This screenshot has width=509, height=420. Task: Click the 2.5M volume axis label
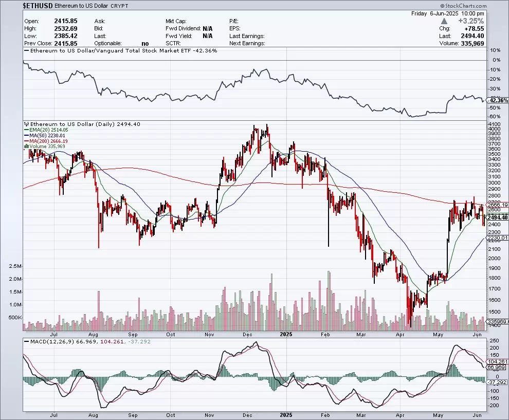click(15, 266)
